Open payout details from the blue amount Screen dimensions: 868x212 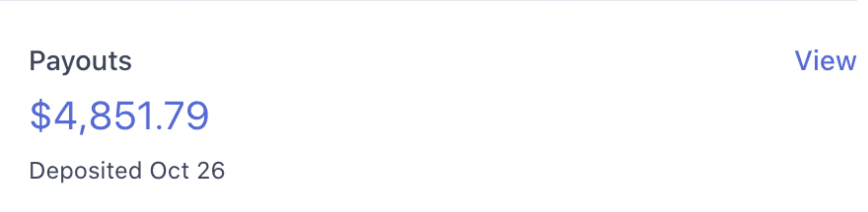(120, 116)
